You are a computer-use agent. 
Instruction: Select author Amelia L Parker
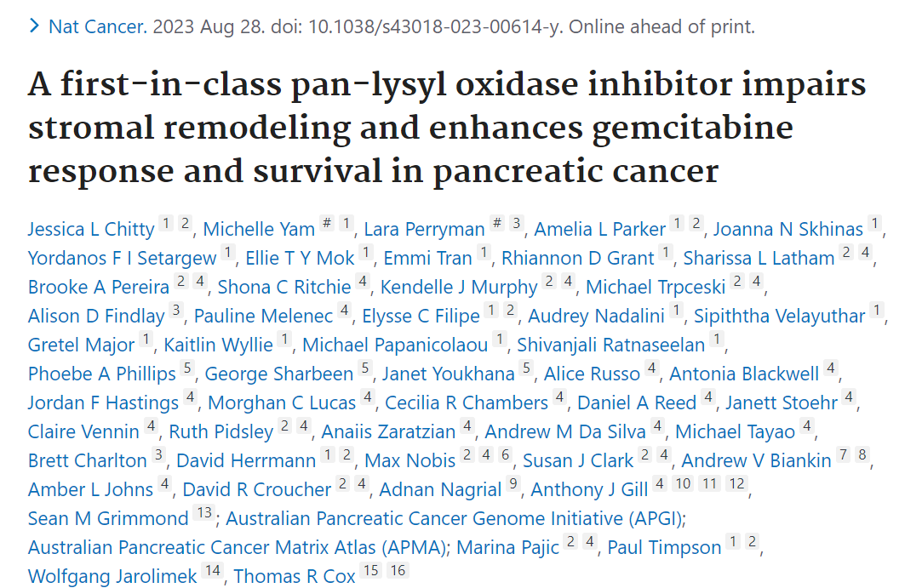600,229
